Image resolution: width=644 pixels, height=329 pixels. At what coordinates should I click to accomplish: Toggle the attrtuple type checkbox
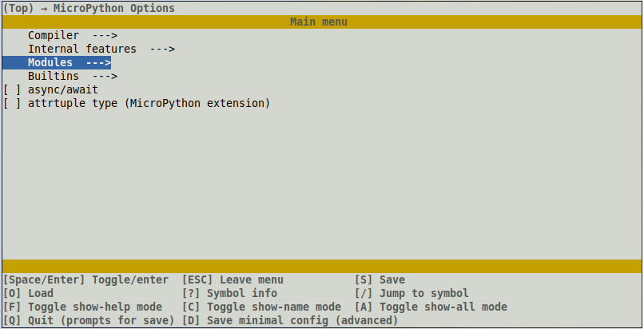pyautogui.click(x=11, y=103)
